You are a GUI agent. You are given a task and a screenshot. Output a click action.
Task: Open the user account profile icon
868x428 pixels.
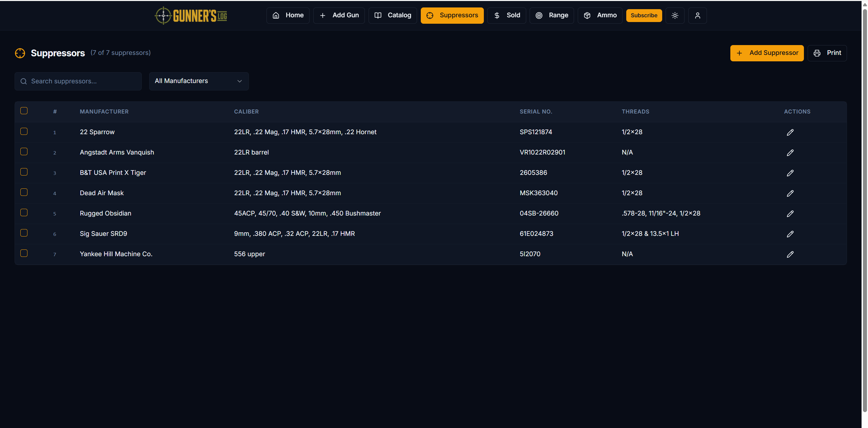click(x=697, y=16)
